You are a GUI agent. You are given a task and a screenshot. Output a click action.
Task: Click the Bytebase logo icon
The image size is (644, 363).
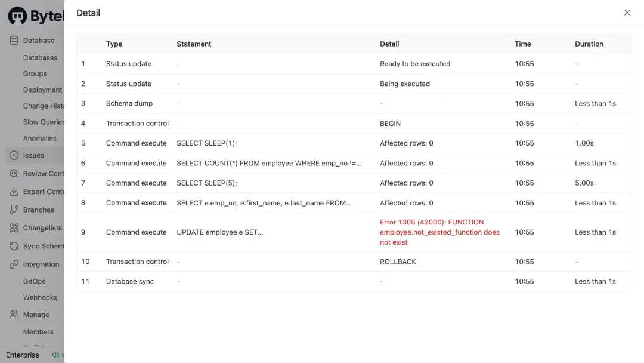[x=17, y=16]
